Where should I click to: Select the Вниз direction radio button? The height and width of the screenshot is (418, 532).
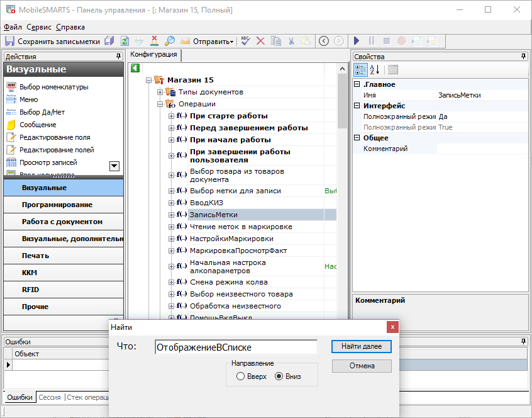[x=279, y=376]
